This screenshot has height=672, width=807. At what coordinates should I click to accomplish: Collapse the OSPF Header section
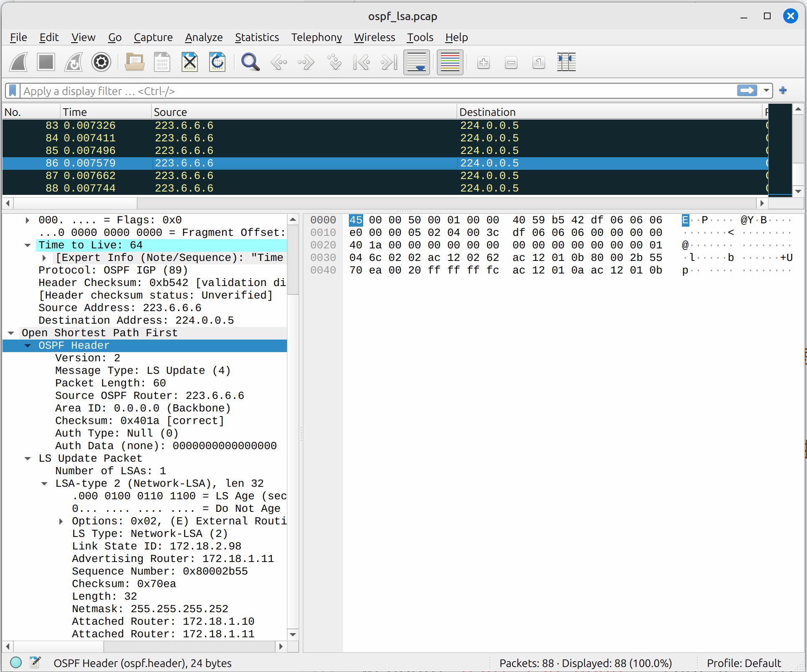click(x=28, y=345)
